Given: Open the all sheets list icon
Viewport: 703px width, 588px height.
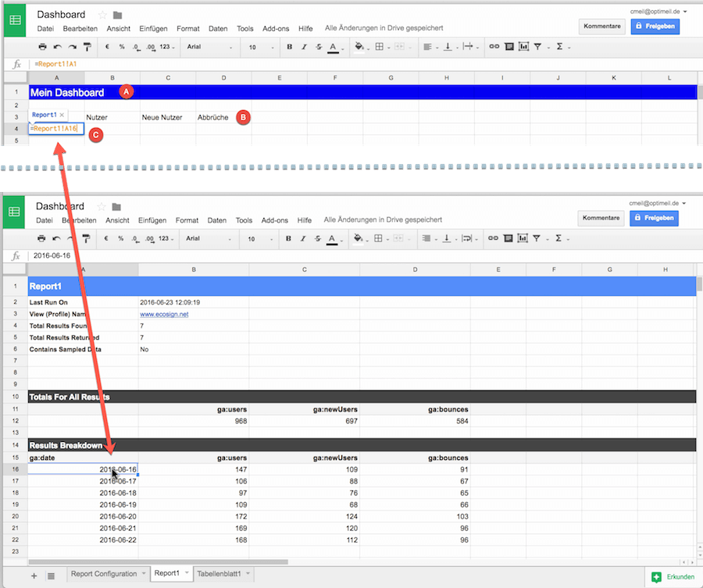Looking at the screenshot, I should tap(51, 576).
